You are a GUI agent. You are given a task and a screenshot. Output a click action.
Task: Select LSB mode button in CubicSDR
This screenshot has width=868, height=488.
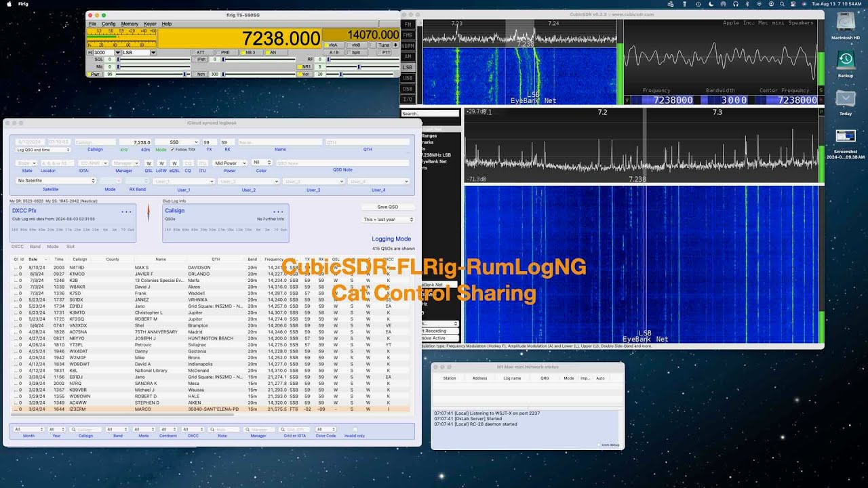click(x=408, y=67)
